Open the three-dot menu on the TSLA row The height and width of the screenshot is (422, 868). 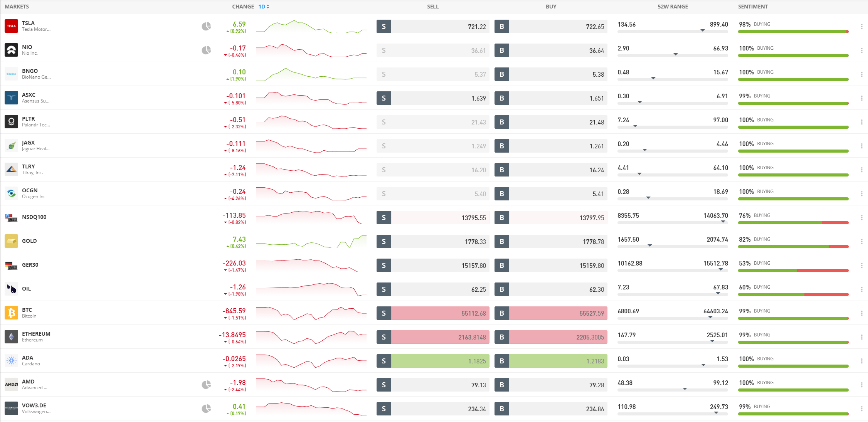[862, 26]
